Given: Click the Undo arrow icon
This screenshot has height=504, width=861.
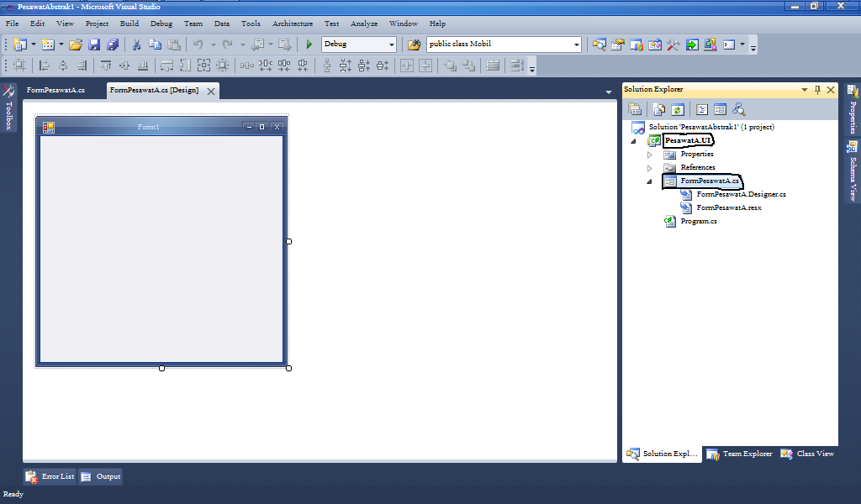Looking at the screenshot, I should [198, 45].
